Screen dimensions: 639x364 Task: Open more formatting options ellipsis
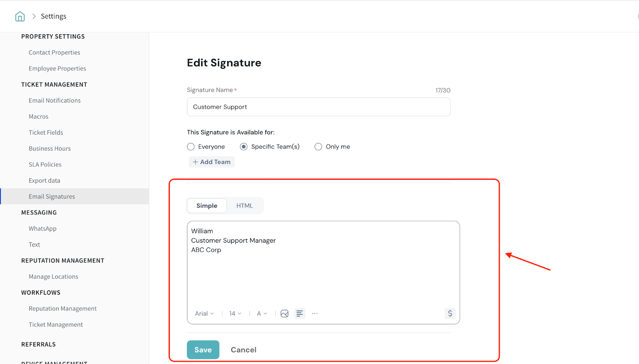(315, 314)
